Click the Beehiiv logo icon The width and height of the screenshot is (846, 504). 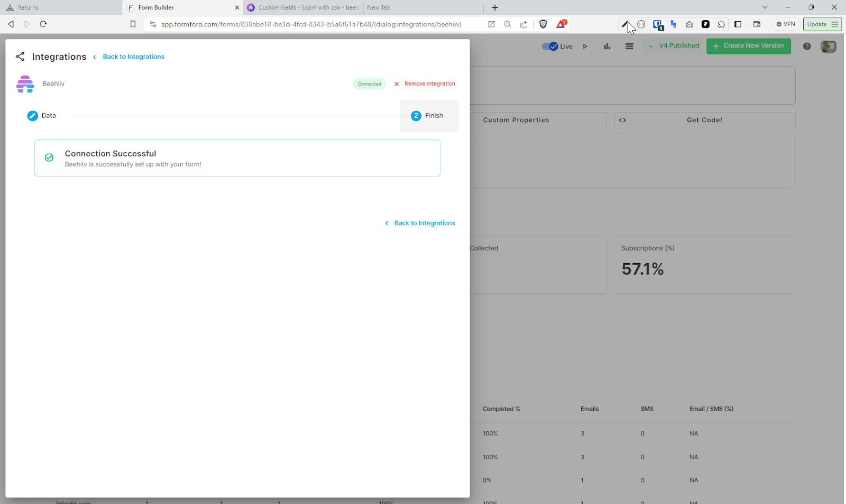(25, 84)
